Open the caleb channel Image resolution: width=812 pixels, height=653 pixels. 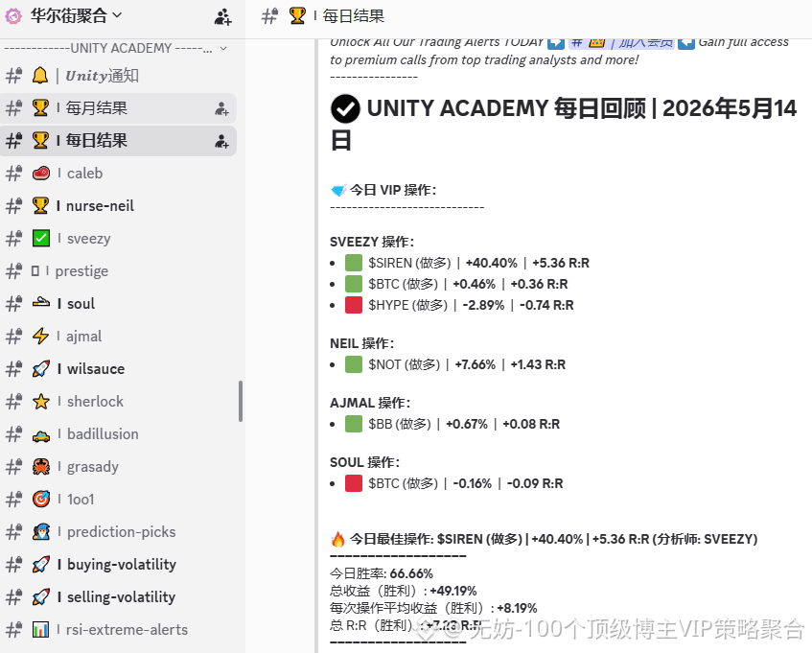click(x=118, y=173)
